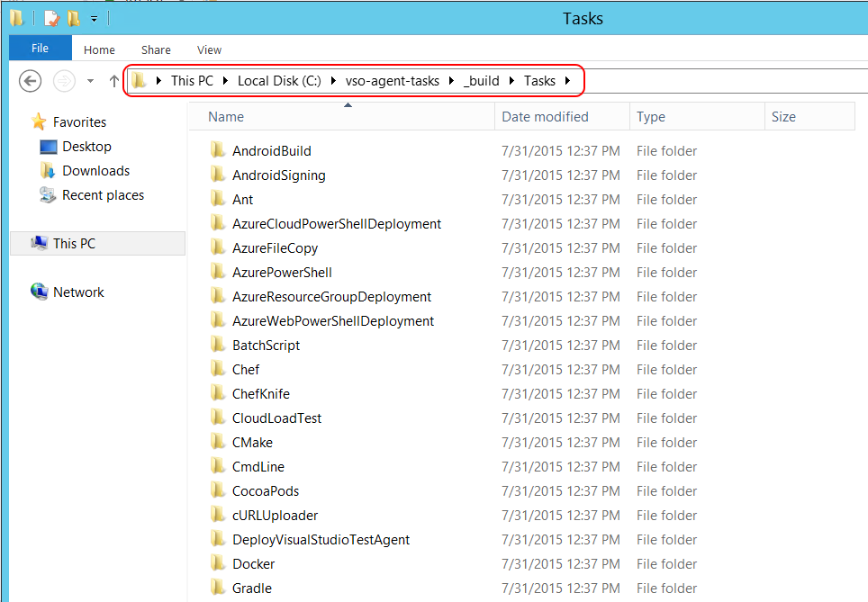868x602 pixels.
Task: Select the DeployVisualStudioTestAgent folder name
Action: tap(321, 540)
